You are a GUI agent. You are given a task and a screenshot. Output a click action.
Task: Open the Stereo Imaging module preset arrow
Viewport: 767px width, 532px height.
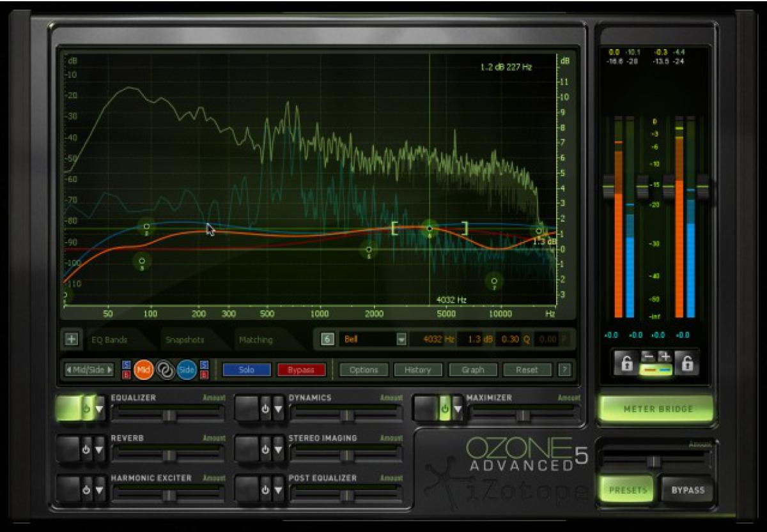coord(279,449)
